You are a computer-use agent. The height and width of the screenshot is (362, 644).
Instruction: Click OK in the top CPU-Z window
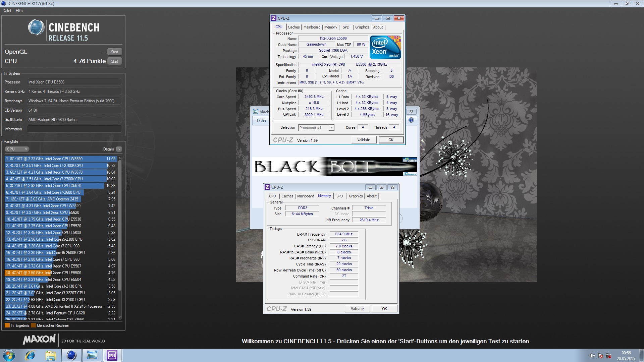391,140
